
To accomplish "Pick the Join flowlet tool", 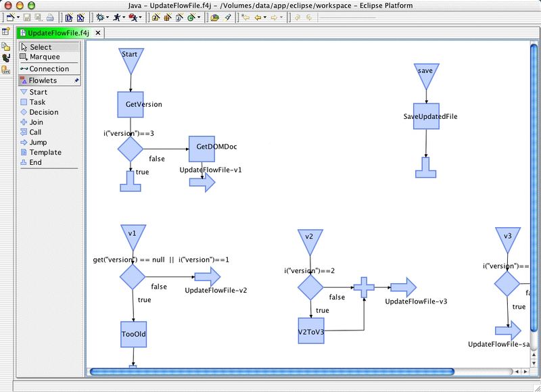I will pyautogui.click(x=35, y=122).
